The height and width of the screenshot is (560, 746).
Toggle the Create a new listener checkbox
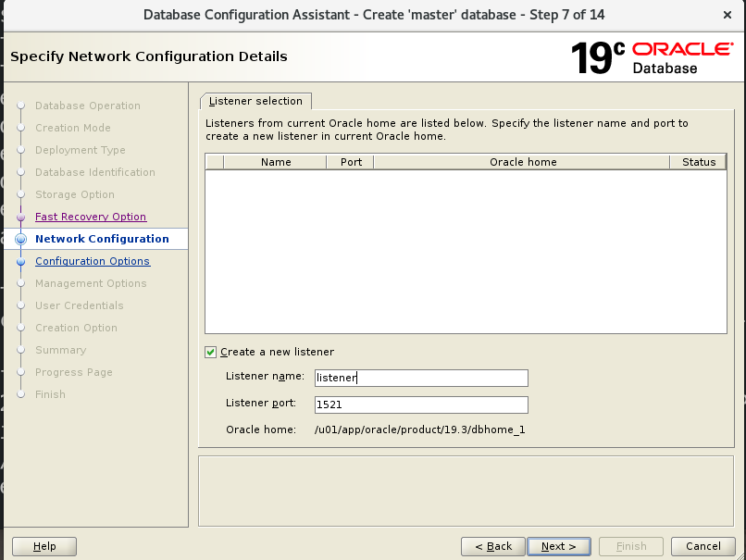point(210,352)
